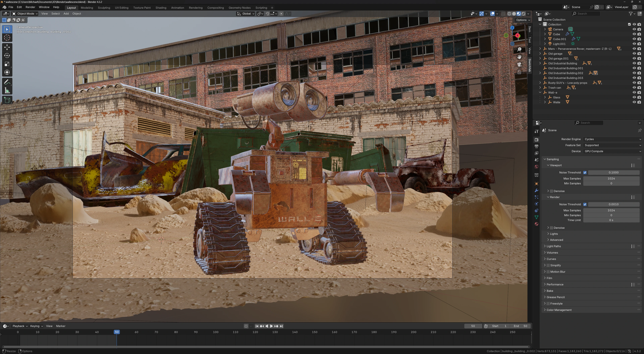Hide the Camera object with eye icon
Image resolution: width=644 pixels, height=354 pixels.
(x=634, y=29)
